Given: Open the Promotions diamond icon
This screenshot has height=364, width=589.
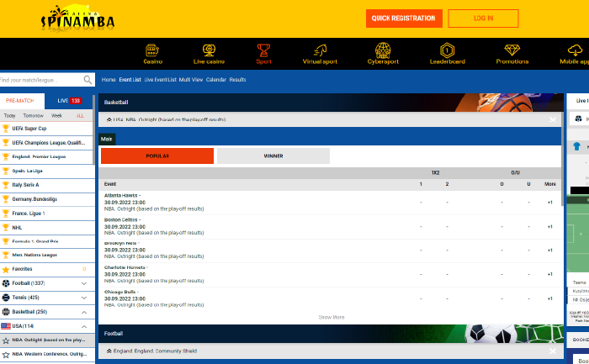Looking at the screenshot, I should click(512, 50).
